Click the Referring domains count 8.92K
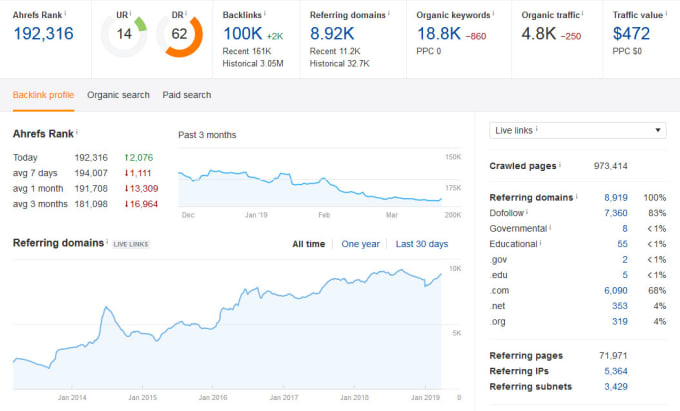This screenshot has width=680, height=411. [x=332, y=34]
